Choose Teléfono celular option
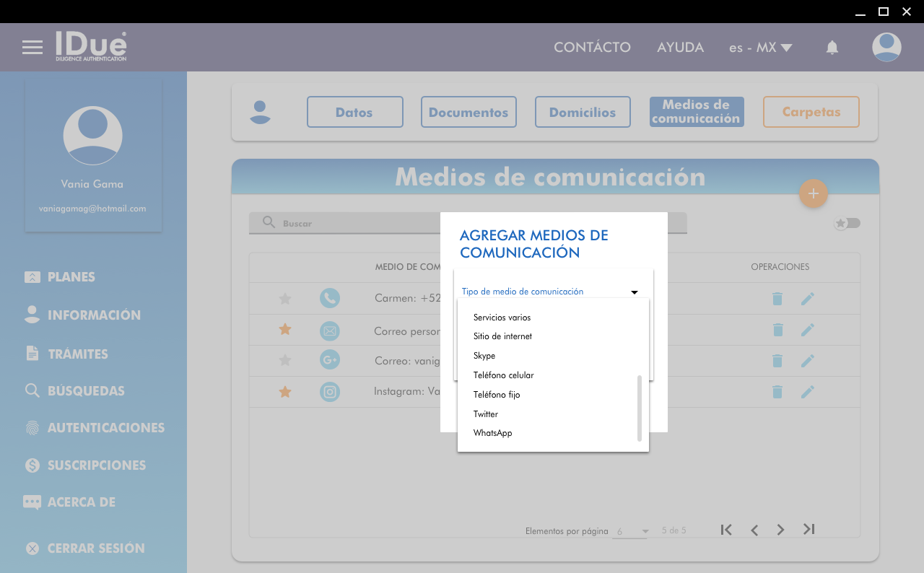The image size is (924, 573). click(503, 375)
